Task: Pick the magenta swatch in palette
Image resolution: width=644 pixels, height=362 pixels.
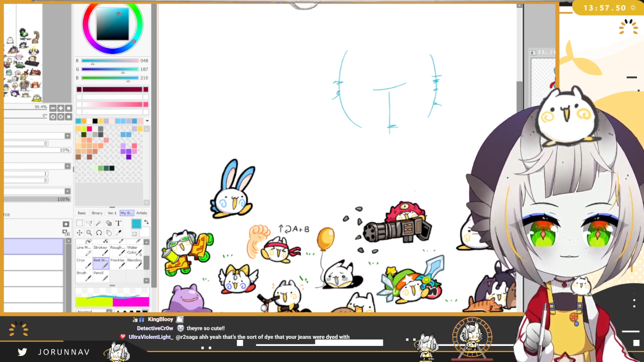Action: click(90, 129)
